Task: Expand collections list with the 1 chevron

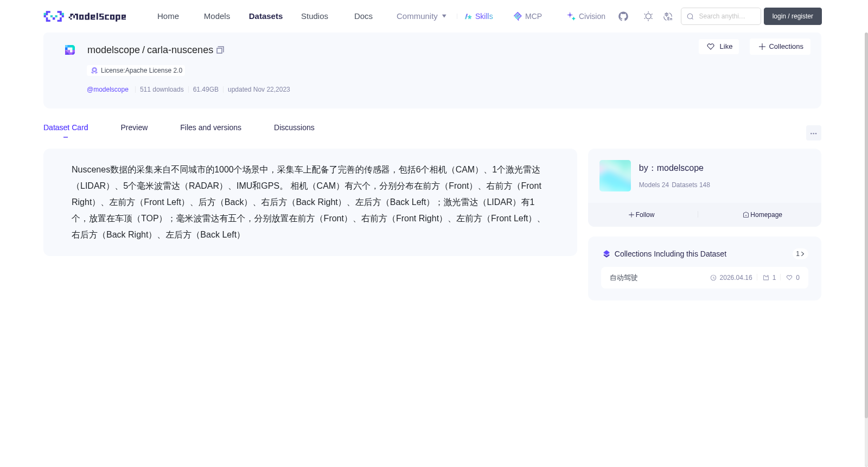Action: (800, 254)
